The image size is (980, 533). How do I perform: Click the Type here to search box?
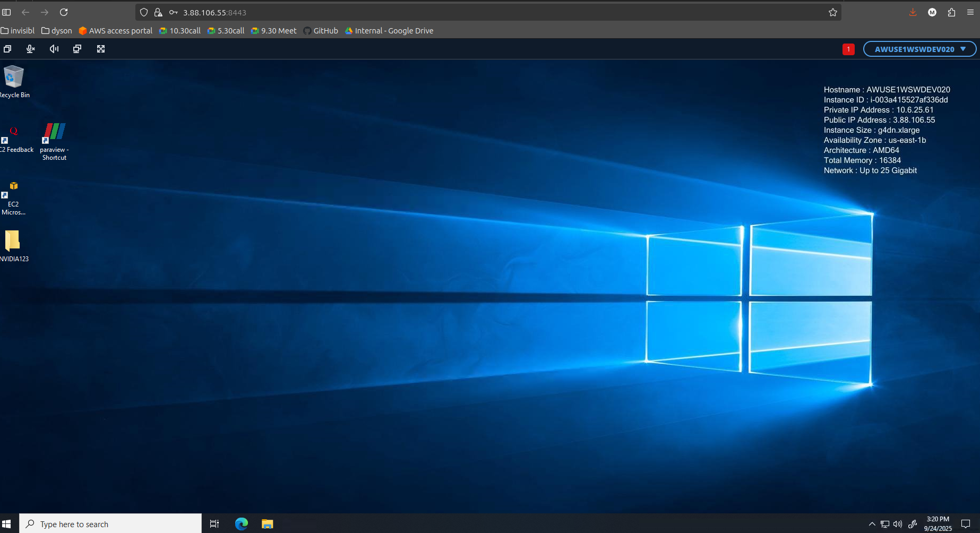(110, 524)
